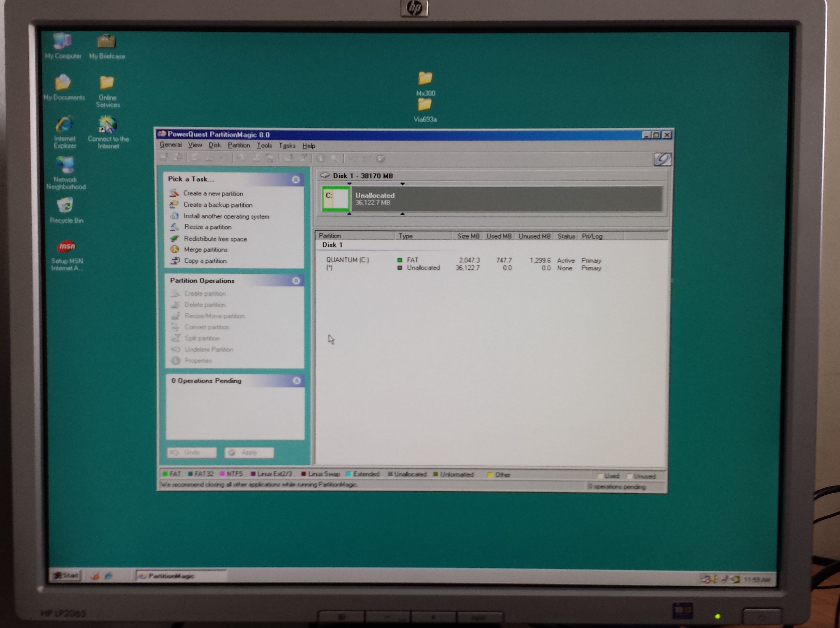This screenshot has height=628, width=840.
Task: Open the General menu
Action: click(x=170, y=145)
